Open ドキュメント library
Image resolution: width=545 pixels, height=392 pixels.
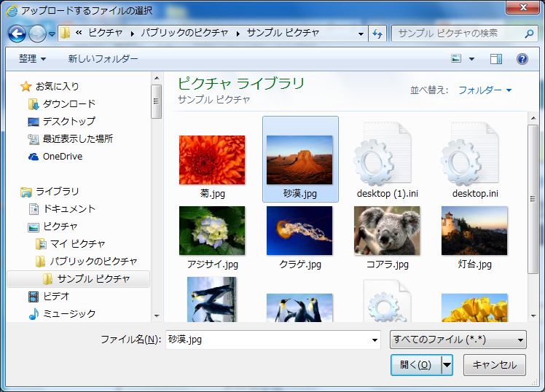(68, 208)
